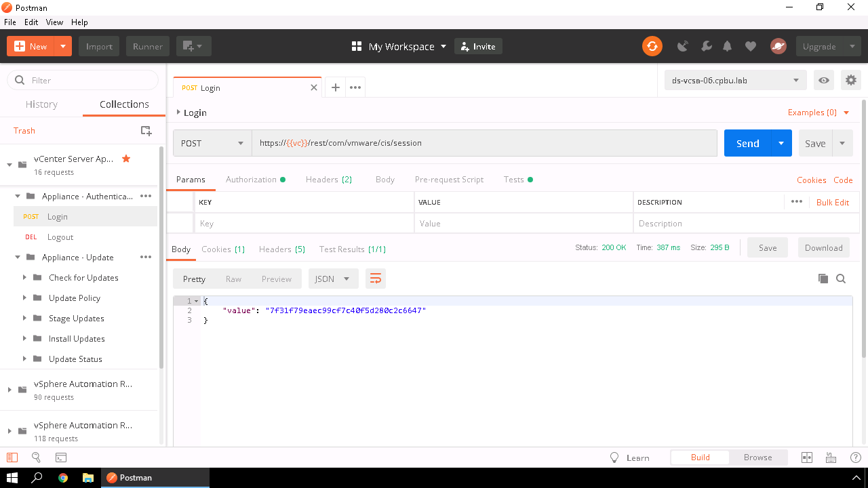
Task: Open the Test Results response tab
Action: click(353, 249)
